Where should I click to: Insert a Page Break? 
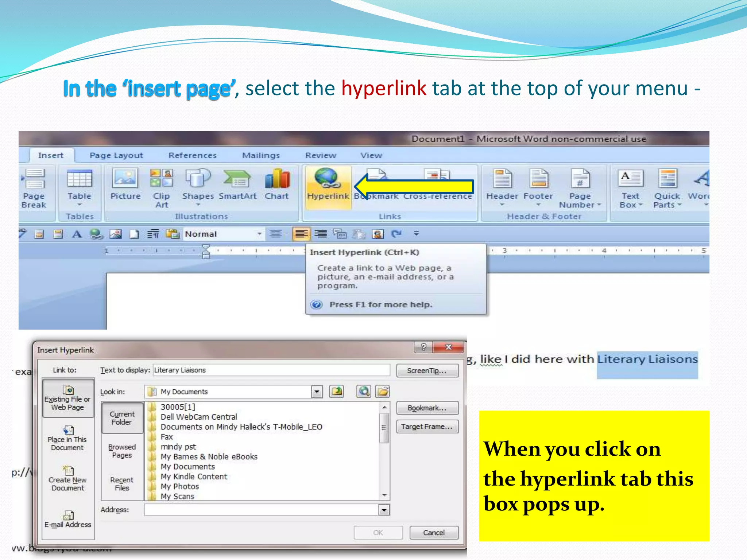point(34,188)
